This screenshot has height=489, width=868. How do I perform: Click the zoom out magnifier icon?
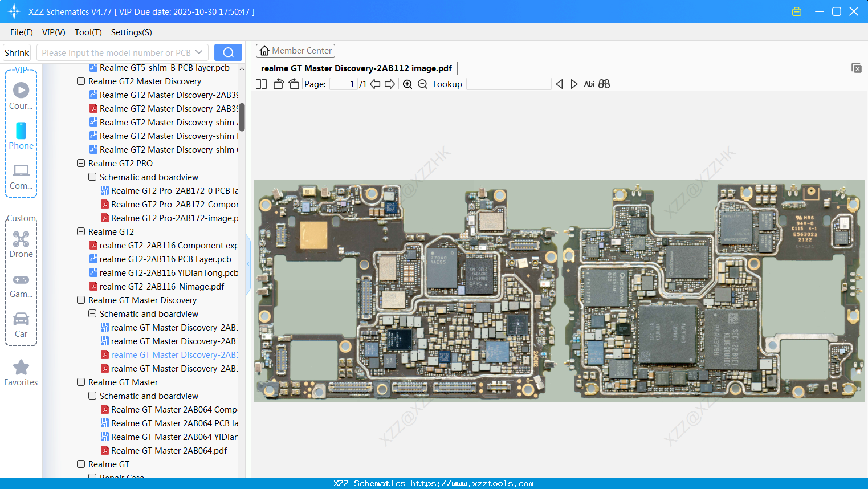point(422,84)
